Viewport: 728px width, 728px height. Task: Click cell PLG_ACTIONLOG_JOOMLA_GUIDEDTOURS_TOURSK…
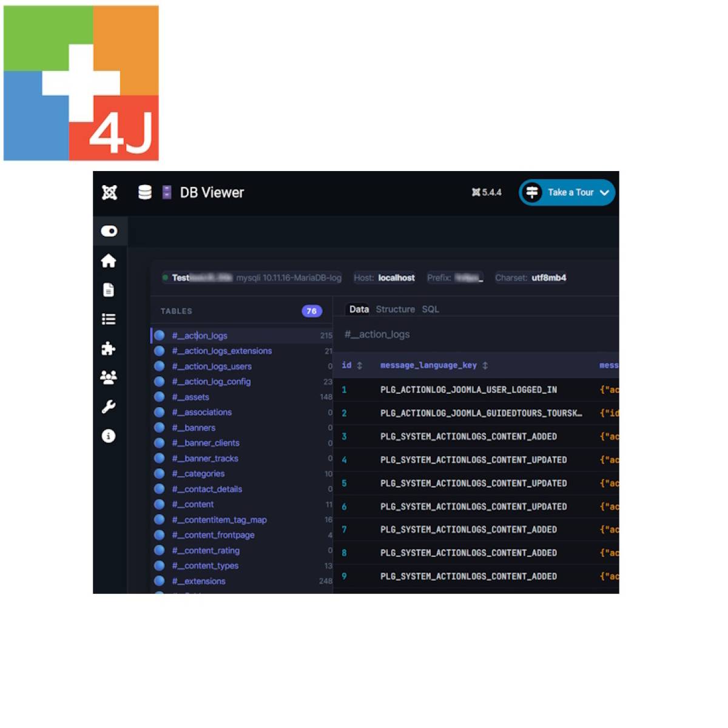point(481,413)
